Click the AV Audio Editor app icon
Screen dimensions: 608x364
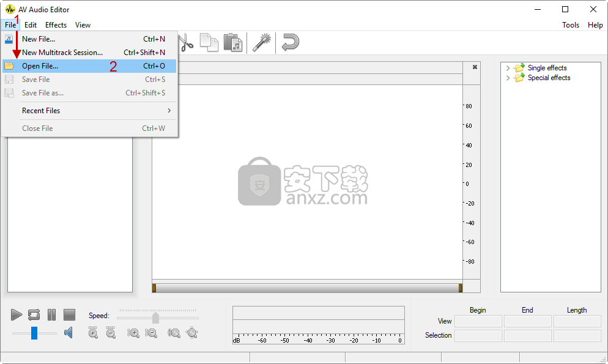coord(10,9)
